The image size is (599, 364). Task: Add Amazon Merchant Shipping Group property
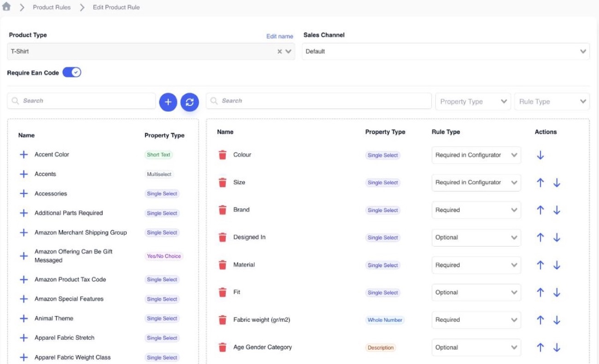(23, 233)
